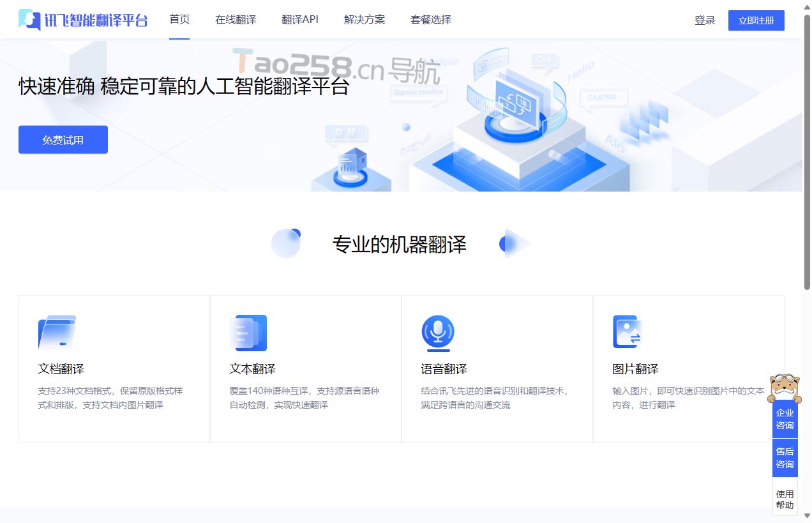
Task: Click the dog mascot above 企业咨询
Action: (x=785, y=388)
